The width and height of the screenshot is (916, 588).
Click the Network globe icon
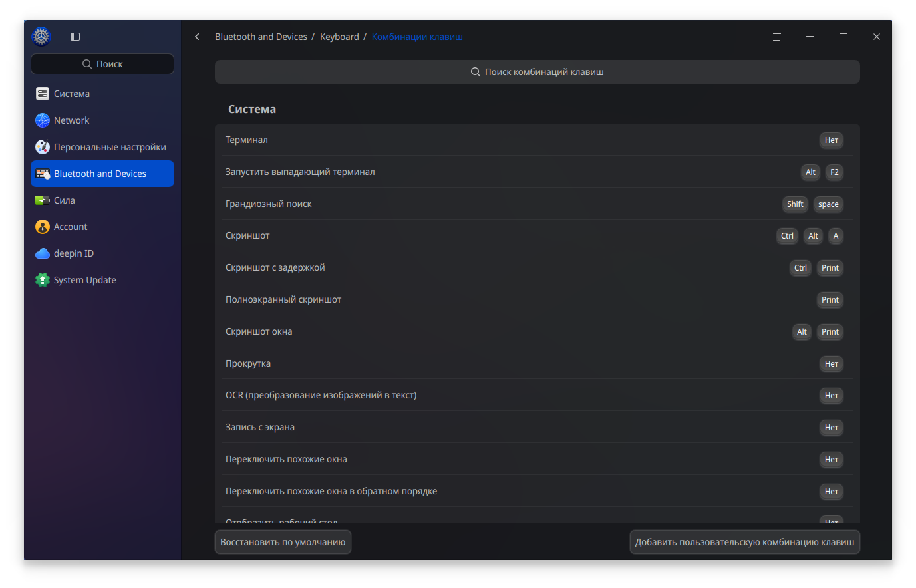[43, 120]
